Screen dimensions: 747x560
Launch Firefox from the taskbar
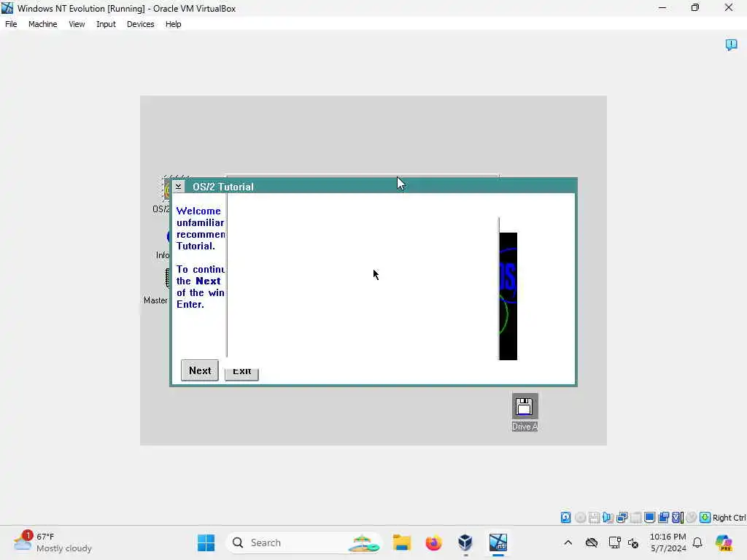433,542
